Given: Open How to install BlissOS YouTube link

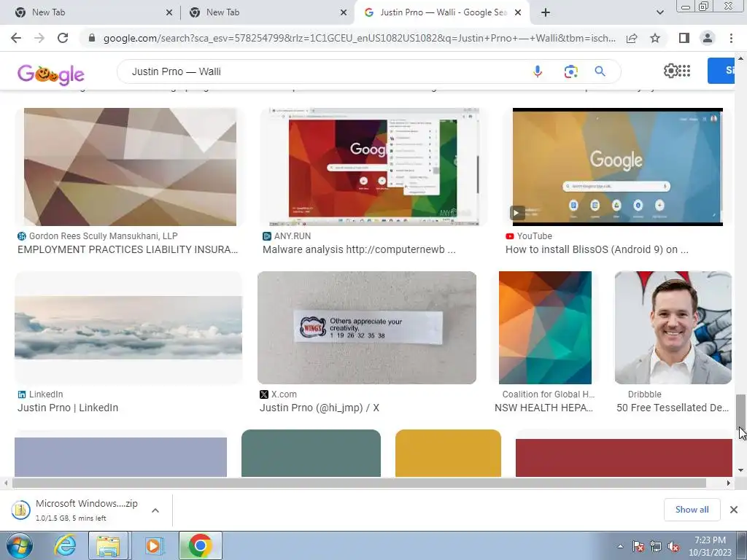Looking at the screenshot, I should click(x=597, y=249).
